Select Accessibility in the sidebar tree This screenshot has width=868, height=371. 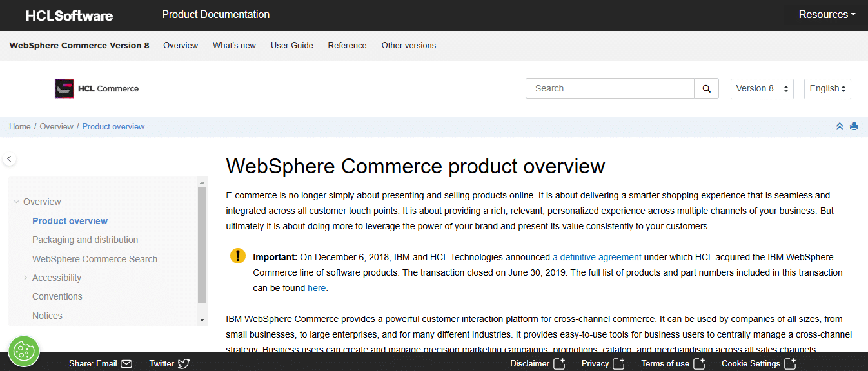pyautogui.click(x=57, y=278)
